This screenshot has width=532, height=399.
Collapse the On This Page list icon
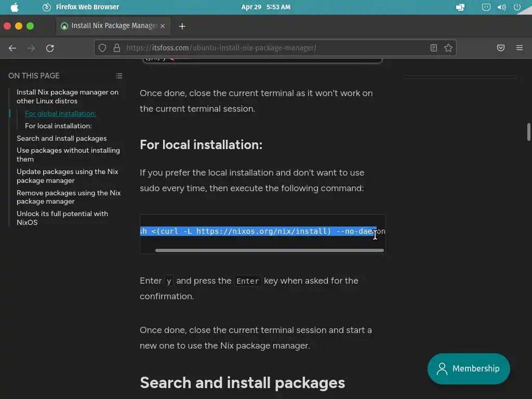[119, 76]
